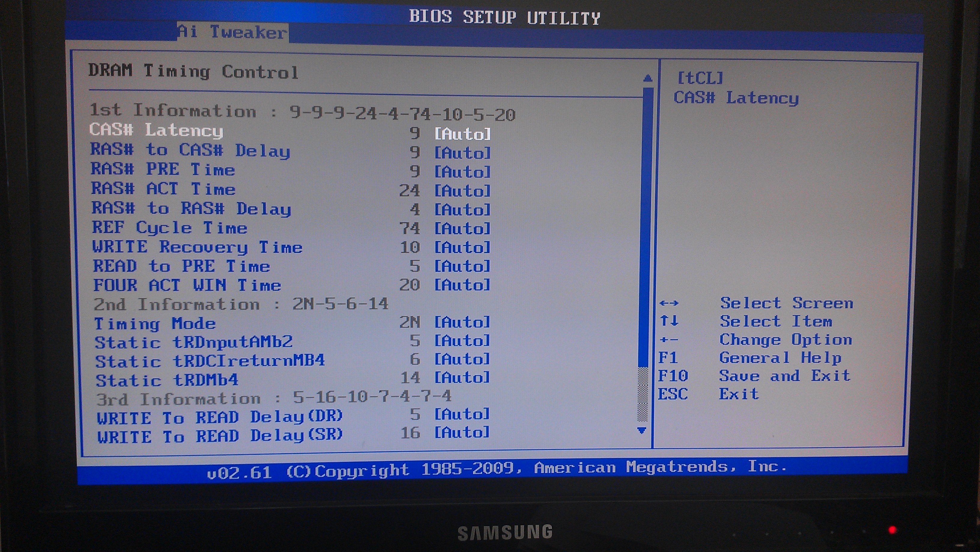The height and width of the screenshot is (552, 980).
Task: Select Timing Mode Auto value
Action: pos(462,322)
